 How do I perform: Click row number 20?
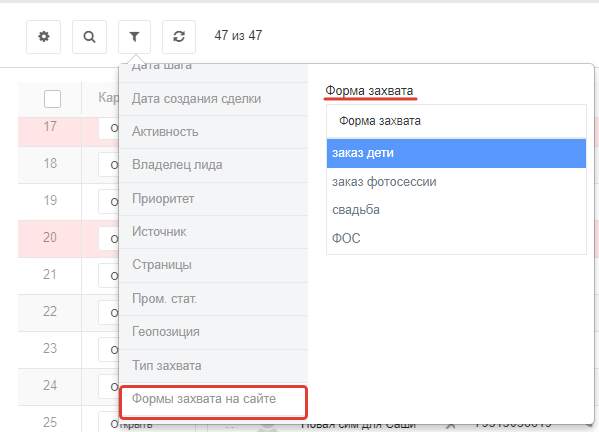point(50,237)
